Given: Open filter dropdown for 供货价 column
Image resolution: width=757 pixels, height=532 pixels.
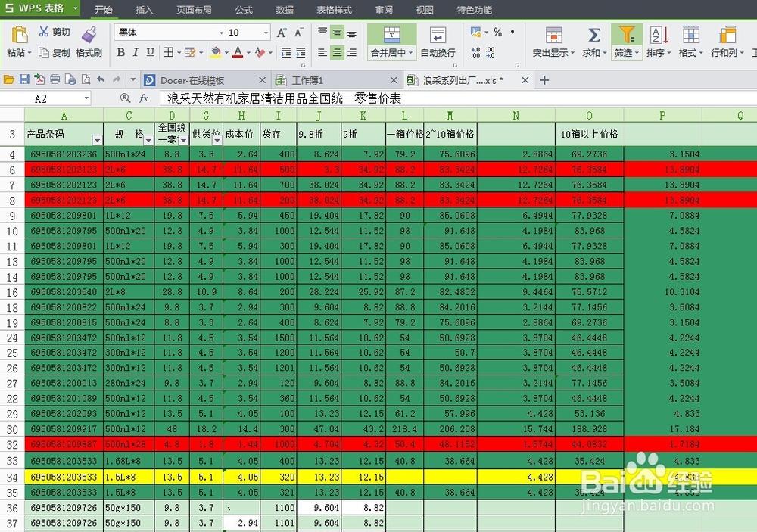Looking at the screenshot, I should click(217, 140).
